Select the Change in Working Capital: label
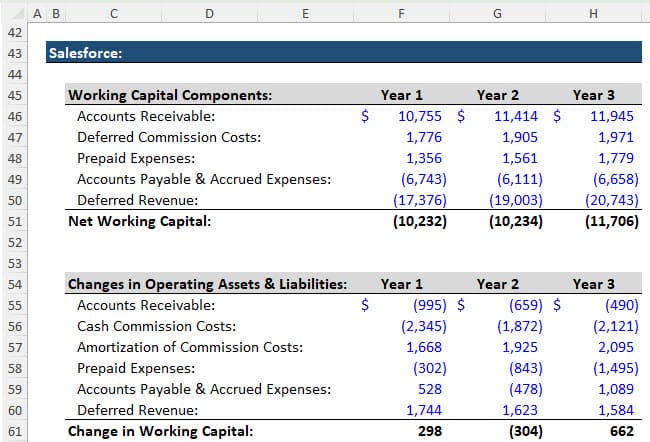 [160, 431]
